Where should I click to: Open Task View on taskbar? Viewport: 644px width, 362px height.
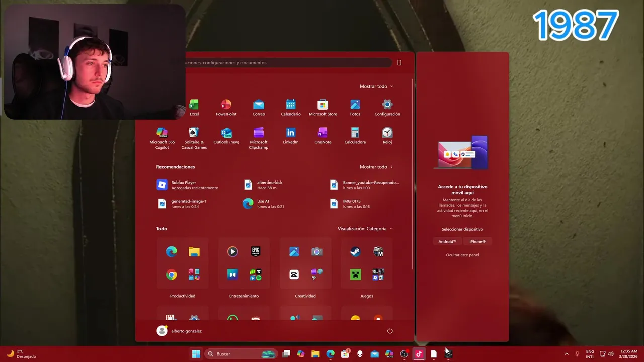286,354
